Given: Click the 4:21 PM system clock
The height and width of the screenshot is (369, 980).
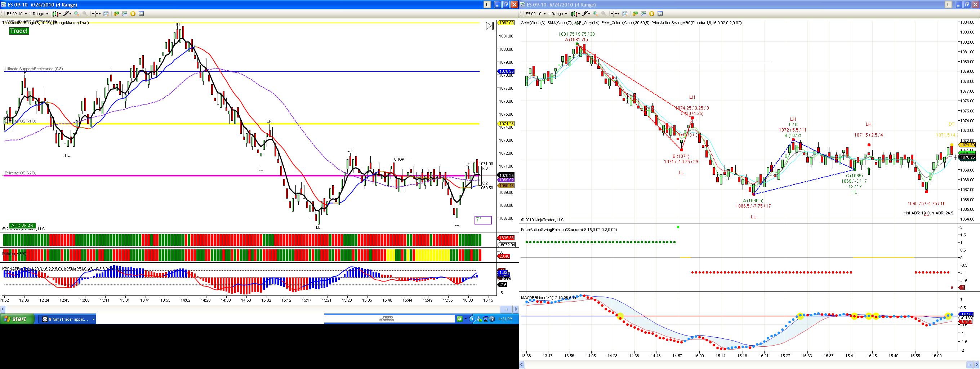Looking at the screenshot, I should coord(505,319).
